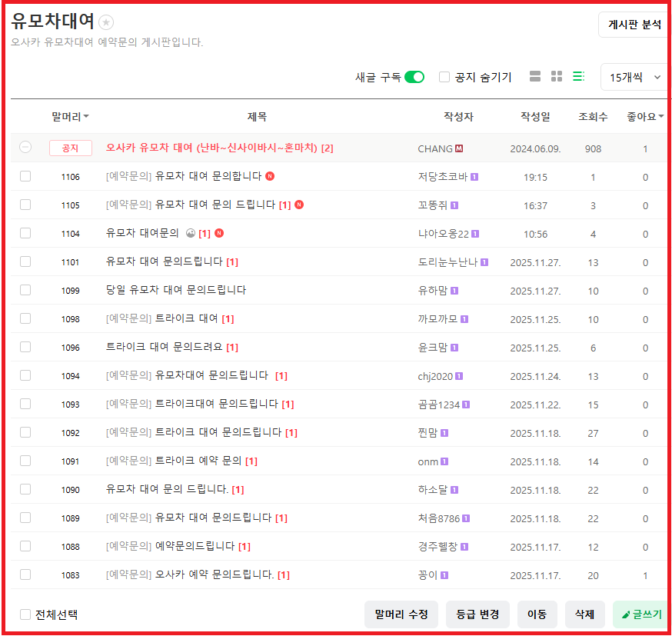Click the minus icon on notice row
This screenshot has width=672, height=636.
pyautogui.click(x=25, y=148)
